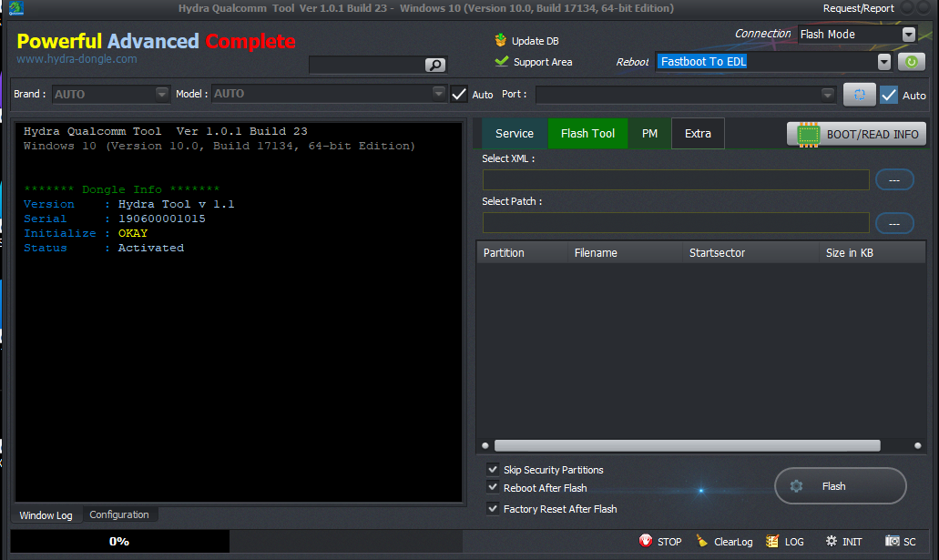
Task: Click the Select XML path field
Action: (676, 179)
